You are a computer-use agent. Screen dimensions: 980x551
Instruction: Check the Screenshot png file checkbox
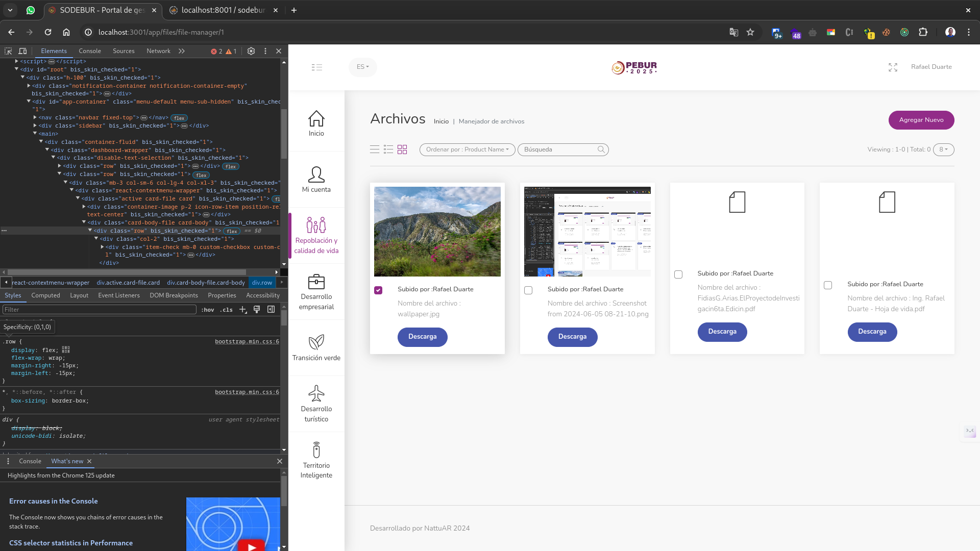click(x=528, y=290)
